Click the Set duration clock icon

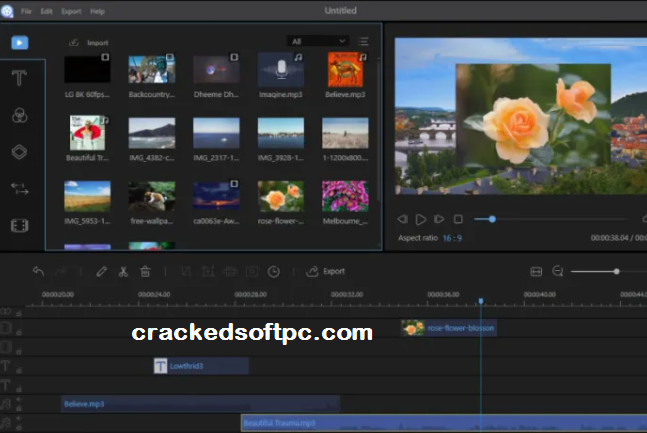274,271
